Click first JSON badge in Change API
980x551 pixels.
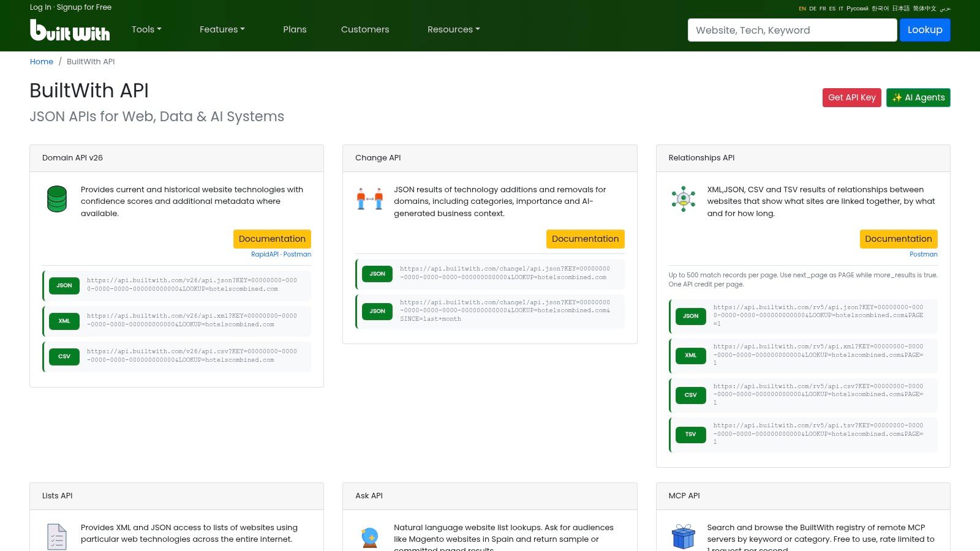click(x=377, y=274)
